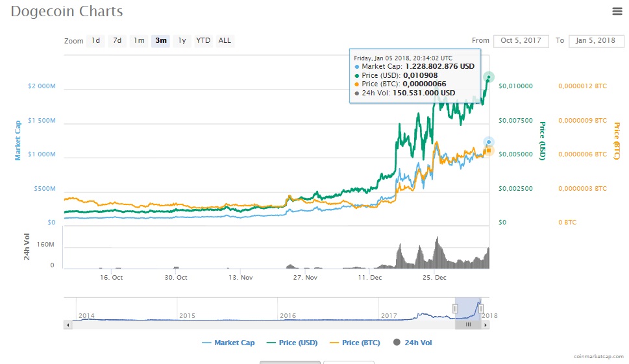The image size is (629, 364).
Task: Click navigator scroll left arrow
Action: click(x=68, y=325)
